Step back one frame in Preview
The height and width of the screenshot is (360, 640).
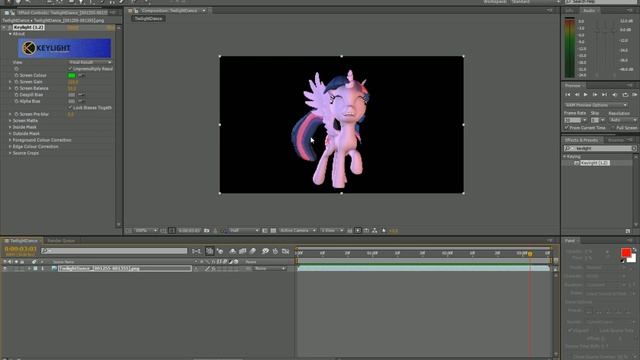(x=577, y=95)
